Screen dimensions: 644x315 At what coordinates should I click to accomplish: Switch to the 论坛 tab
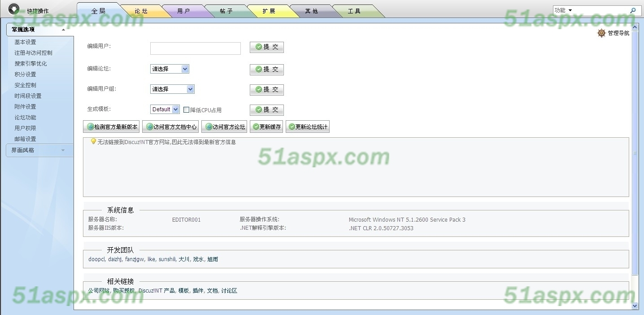click(141, 11)
